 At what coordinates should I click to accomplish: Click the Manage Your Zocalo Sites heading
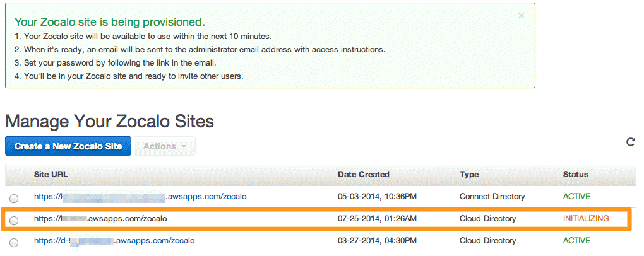coord(110,121)
